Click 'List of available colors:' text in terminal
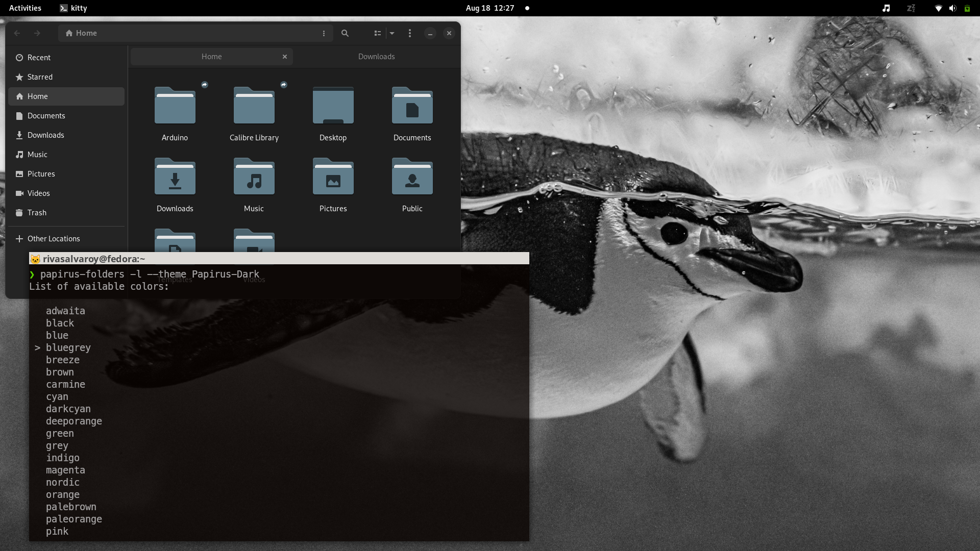Image resolution: width=980 pixels, height=551 pixels. (x=99, y=286)
